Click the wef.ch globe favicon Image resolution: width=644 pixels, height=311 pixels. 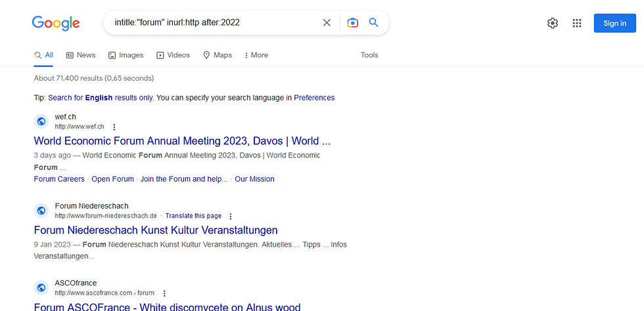click(41, 121)
